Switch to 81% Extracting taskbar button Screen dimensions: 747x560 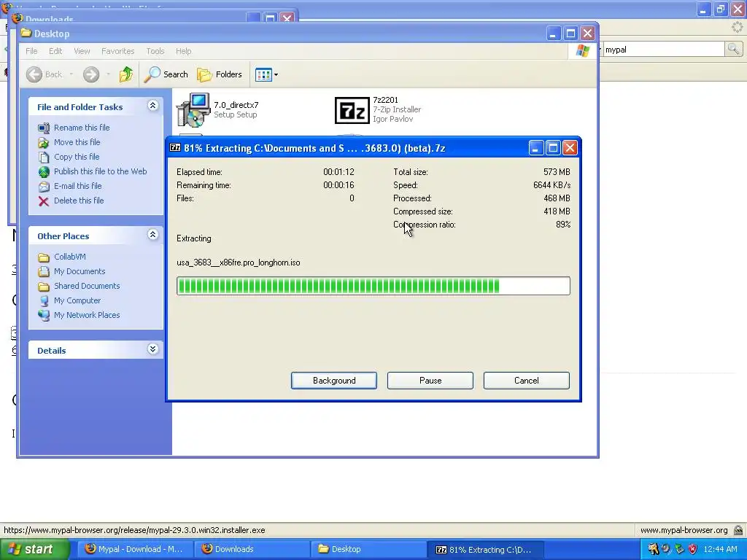coord(486,550)
